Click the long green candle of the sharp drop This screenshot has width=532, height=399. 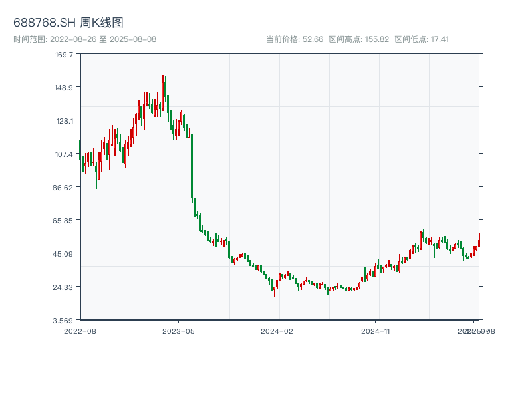coord(192,166)
